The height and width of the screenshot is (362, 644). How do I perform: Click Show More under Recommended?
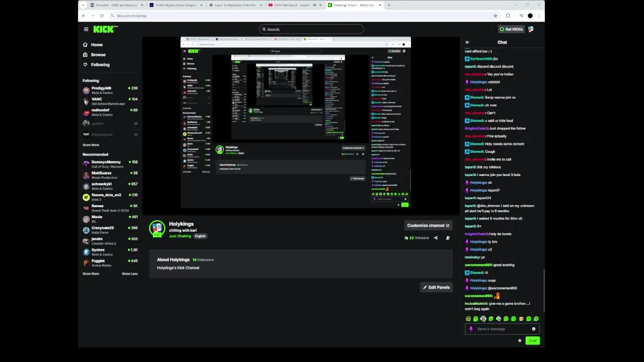[91, 274]
